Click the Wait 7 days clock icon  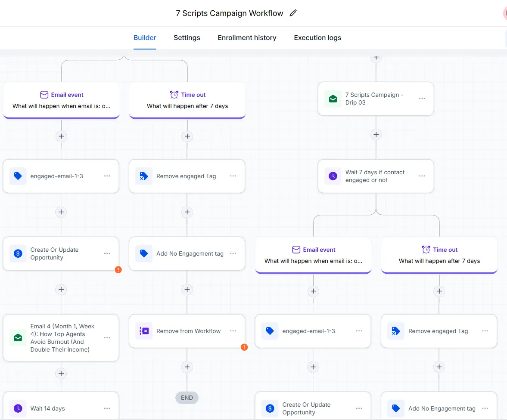click(x=333, y=176)
